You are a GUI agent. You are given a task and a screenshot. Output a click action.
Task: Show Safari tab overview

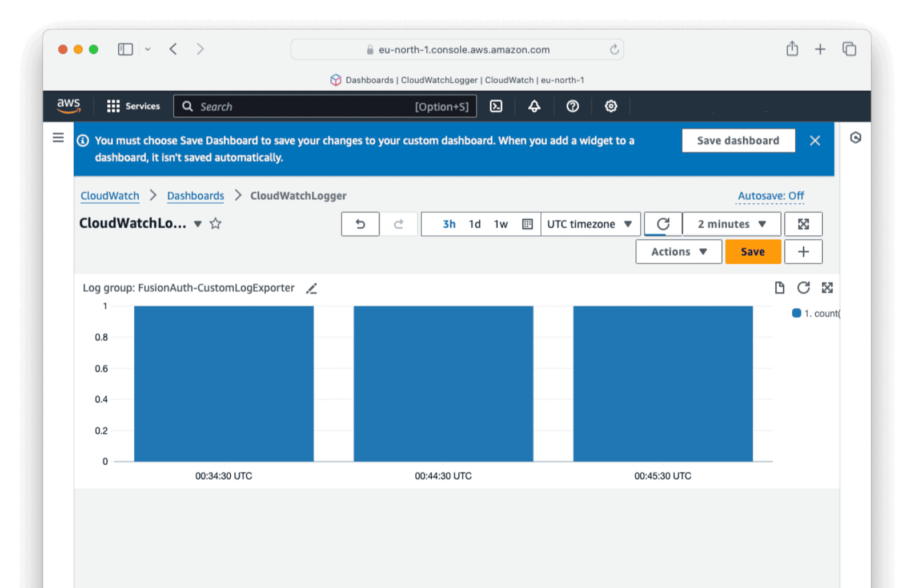[849, 49]
